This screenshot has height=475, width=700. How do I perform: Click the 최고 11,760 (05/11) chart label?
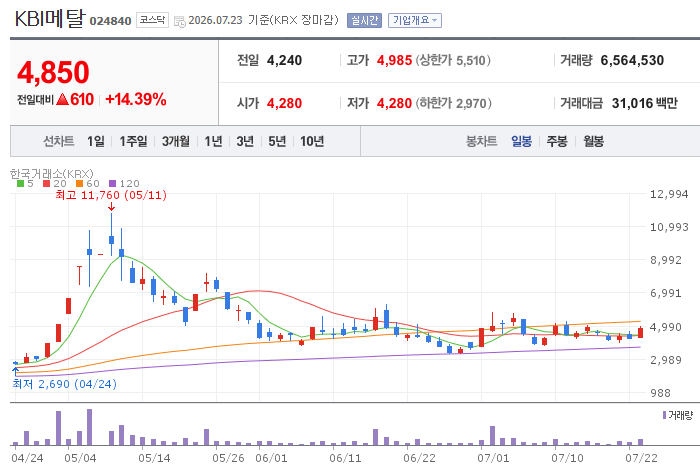click(111, 195)
